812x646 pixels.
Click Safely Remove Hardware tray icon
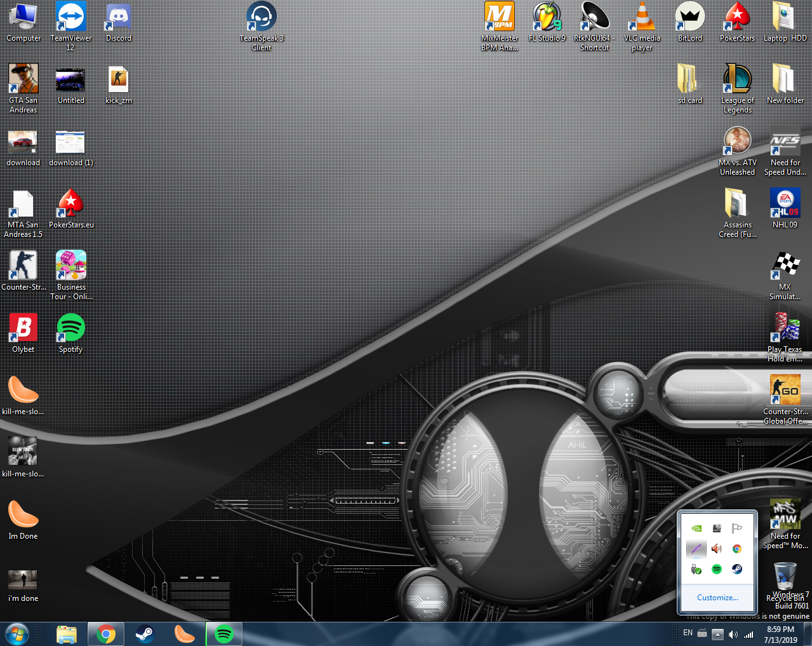pyautogui.click(x=696, y=569)
